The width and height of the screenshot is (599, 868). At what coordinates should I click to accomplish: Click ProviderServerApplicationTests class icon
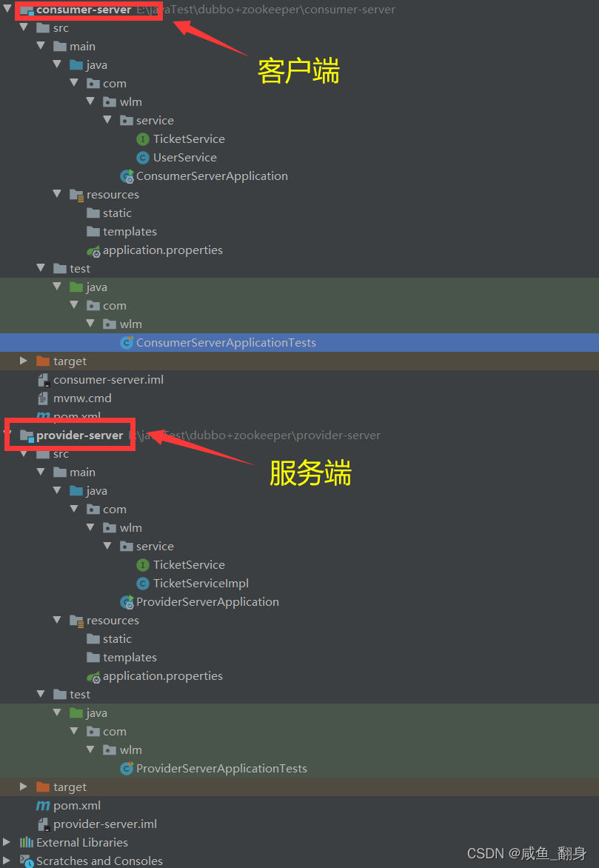coord(127,768)
